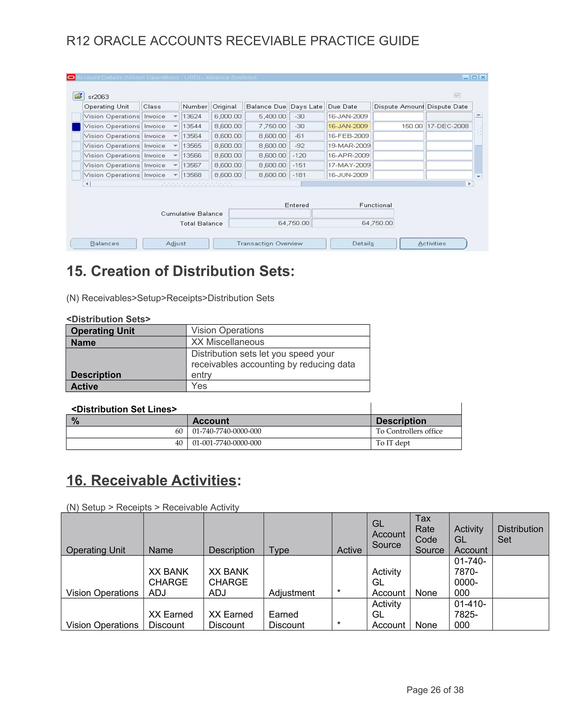Click Due Date 16-JAN-2009 highlighted field
The image size is (563, 728).
(349, 126)
